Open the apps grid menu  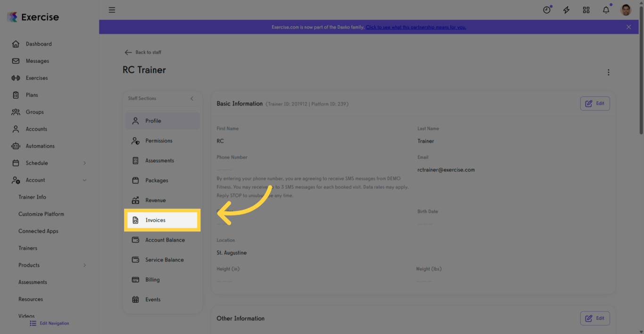coord(586,9)
